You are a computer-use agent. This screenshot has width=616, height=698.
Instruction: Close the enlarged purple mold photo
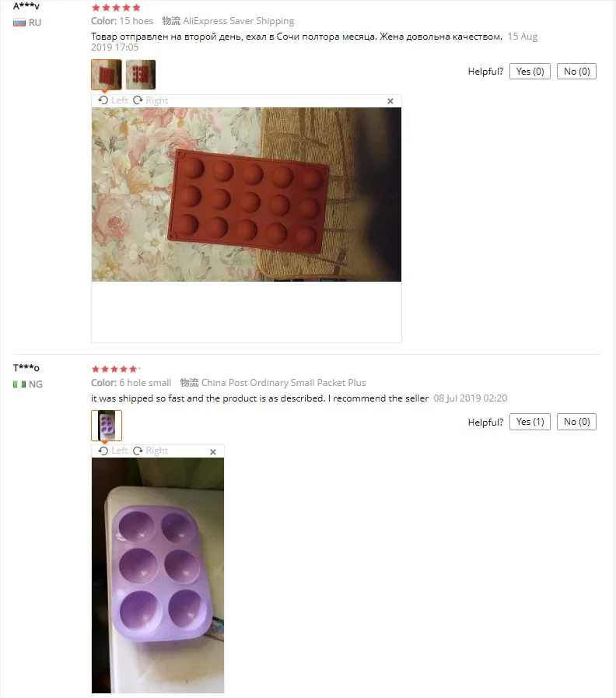click(x=213, y=452)
